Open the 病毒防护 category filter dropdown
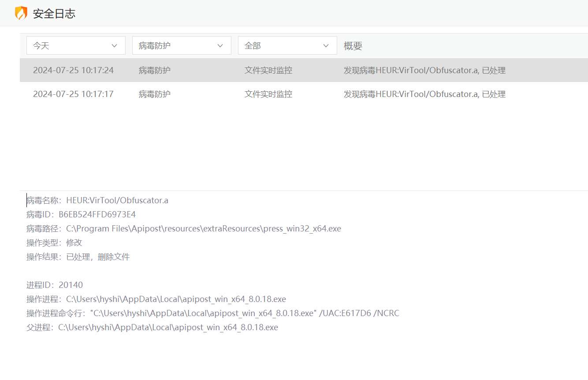Screen dimensions: 588x380 coord(182,45)
